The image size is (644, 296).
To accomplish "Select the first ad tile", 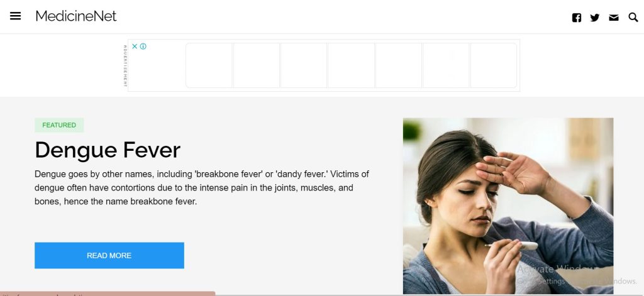I will pyautogui.click(x=209, y=65).
